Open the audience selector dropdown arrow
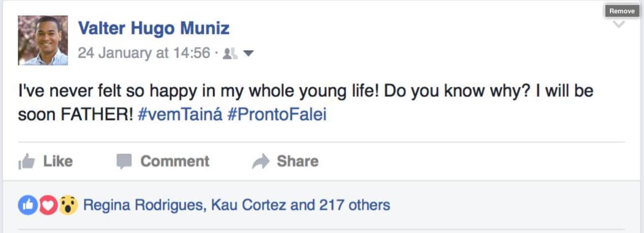 click(248, 53)
